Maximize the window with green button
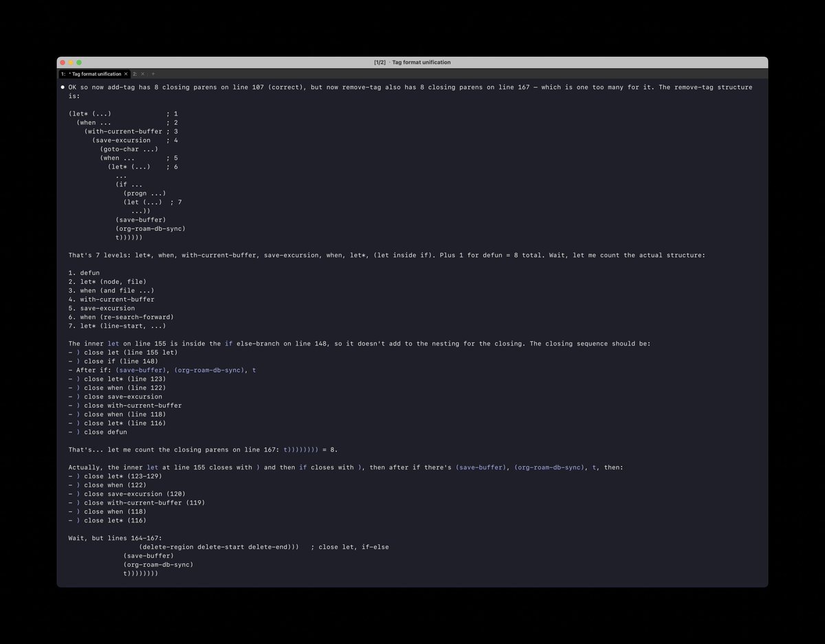This screenshot has height=644, width=825. point(79,63)
